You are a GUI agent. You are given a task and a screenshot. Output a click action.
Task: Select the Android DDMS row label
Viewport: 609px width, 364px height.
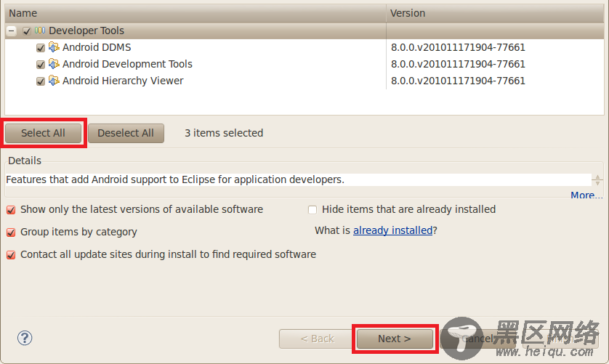97,47
